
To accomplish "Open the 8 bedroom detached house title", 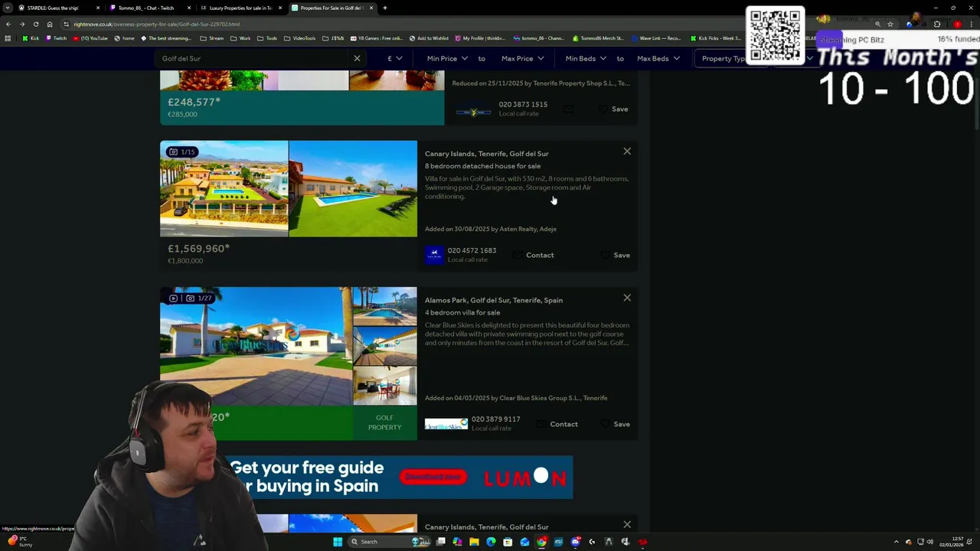I will point(482,166).
